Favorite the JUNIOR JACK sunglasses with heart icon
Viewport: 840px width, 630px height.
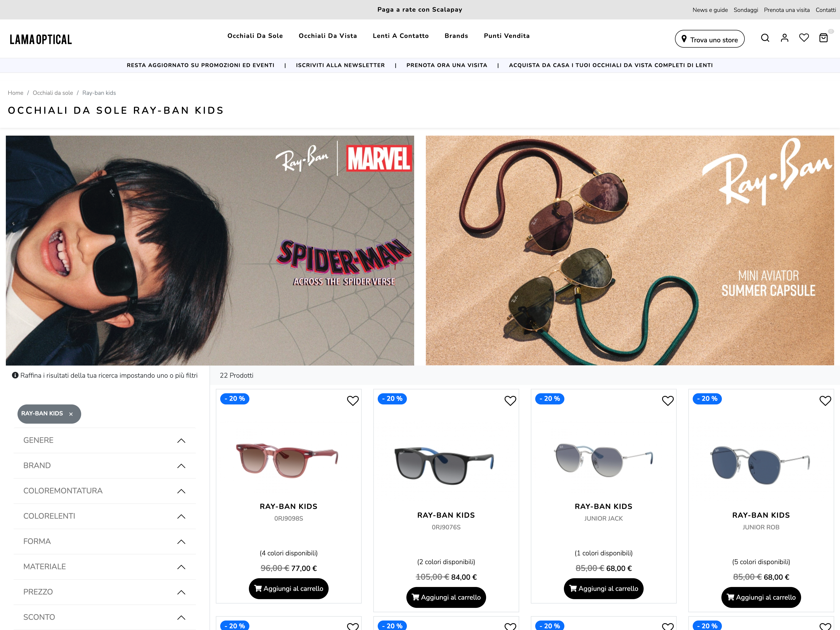668,400
